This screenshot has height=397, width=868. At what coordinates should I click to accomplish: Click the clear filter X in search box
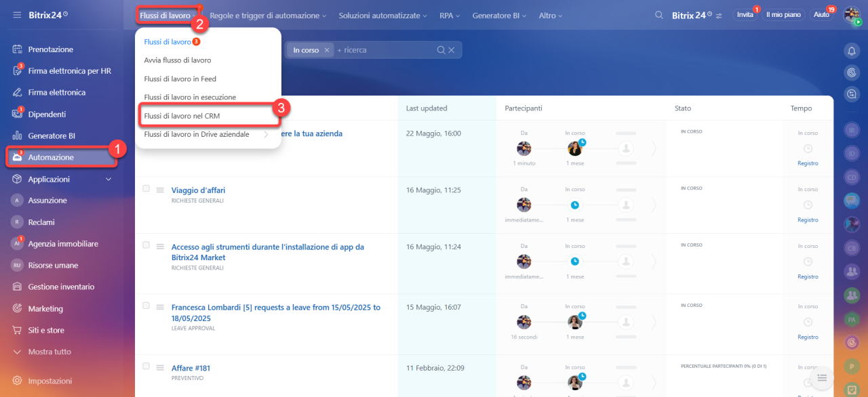tap(452, 50)
